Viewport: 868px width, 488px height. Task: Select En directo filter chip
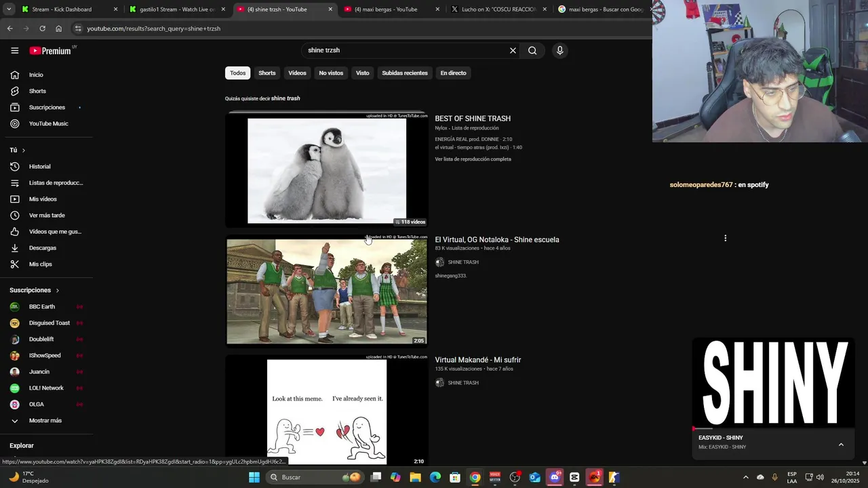tap(453, 73)
